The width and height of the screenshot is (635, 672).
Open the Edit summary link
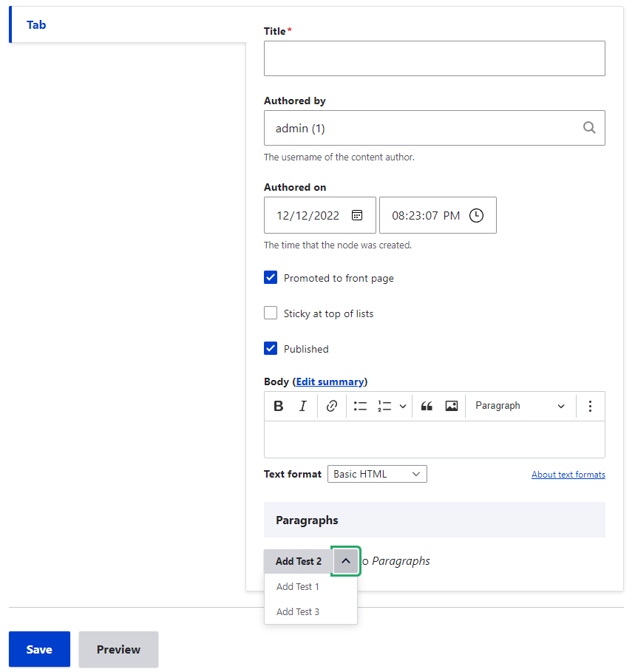click(330, 381)
